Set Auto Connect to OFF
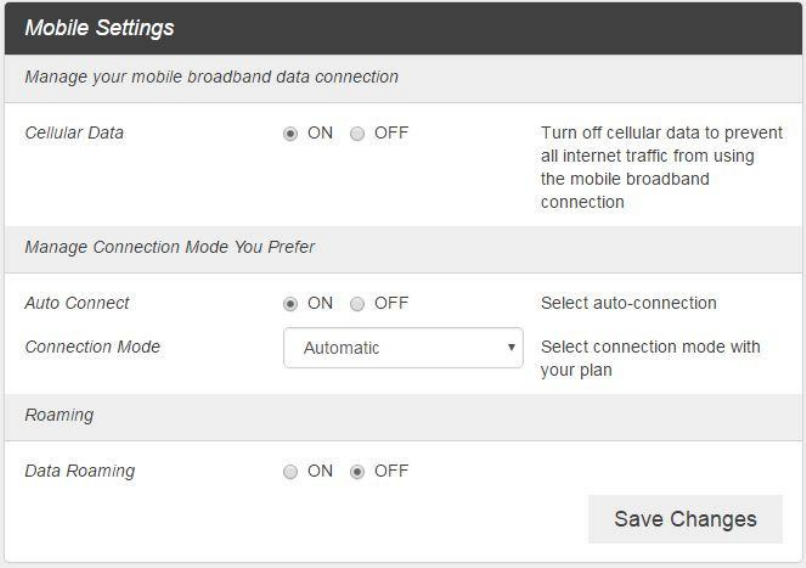The height and width of the screenshot is (568, 806). click(357, 304)
